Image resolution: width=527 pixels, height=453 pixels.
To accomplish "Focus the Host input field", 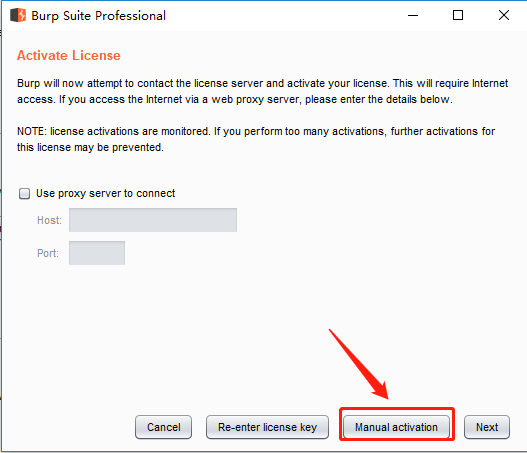I will coord(153,220).
